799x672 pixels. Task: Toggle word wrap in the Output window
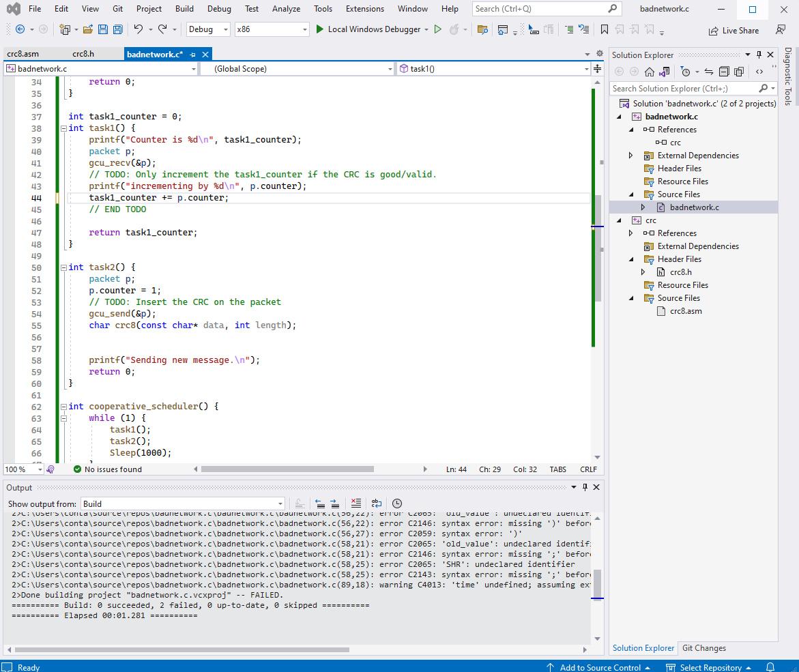(x=376, y=503)
